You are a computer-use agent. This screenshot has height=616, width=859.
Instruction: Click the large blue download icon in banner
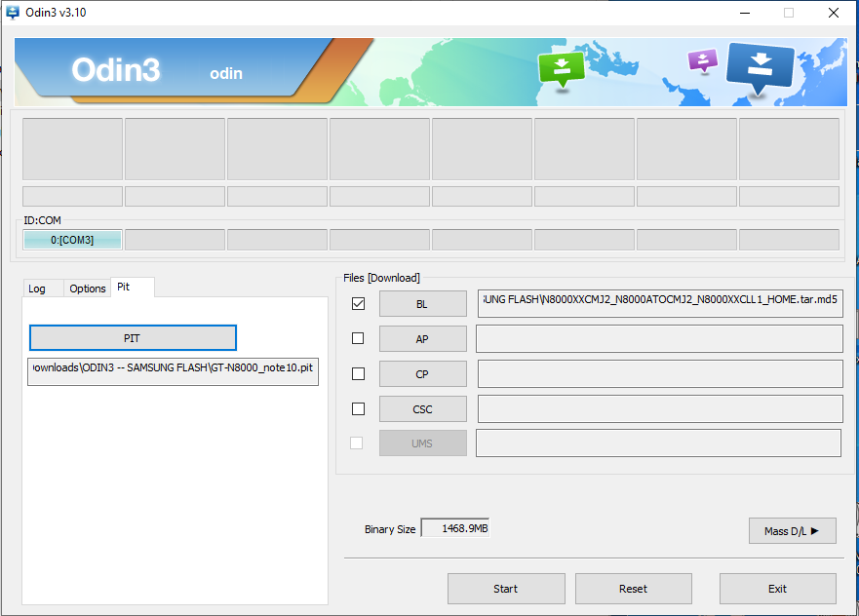click(760, 68)
